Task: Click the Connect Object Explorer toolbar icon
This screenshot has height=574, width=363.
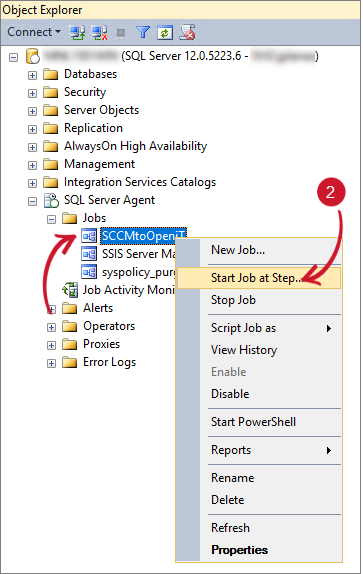Action: click(77, 33)
